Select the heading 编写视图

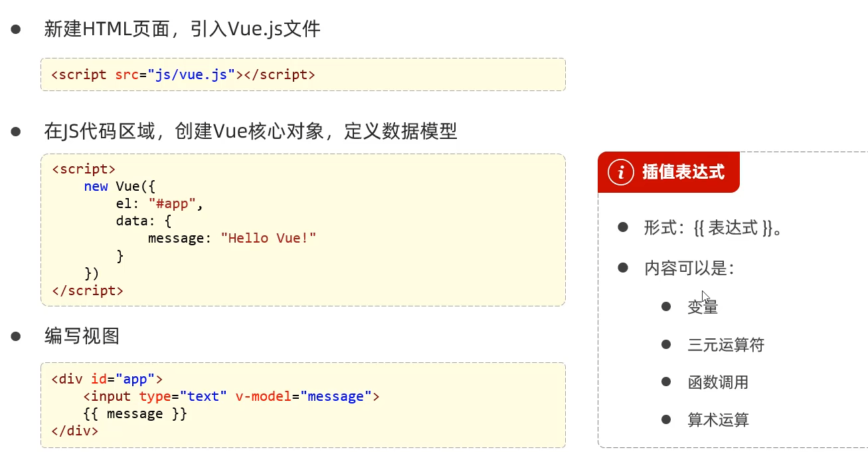tap(82, 336)
